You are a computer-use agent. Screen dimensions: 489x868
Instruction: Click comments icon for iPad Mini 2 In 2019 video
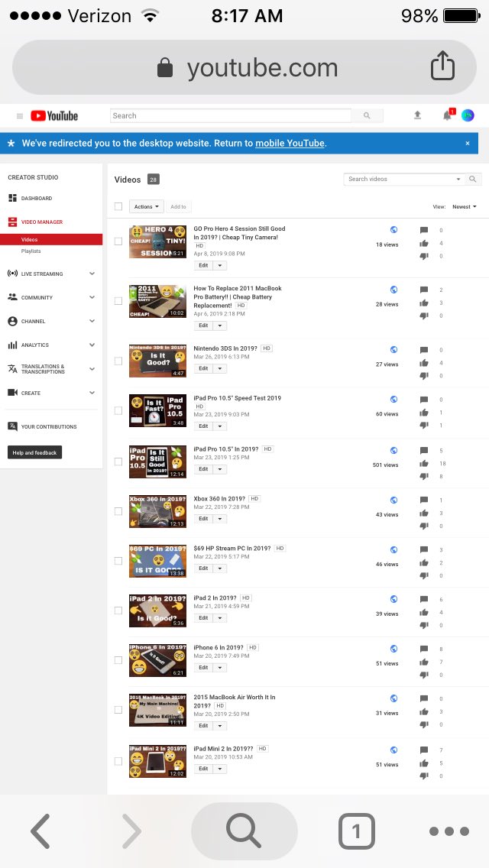coord(423,750)
